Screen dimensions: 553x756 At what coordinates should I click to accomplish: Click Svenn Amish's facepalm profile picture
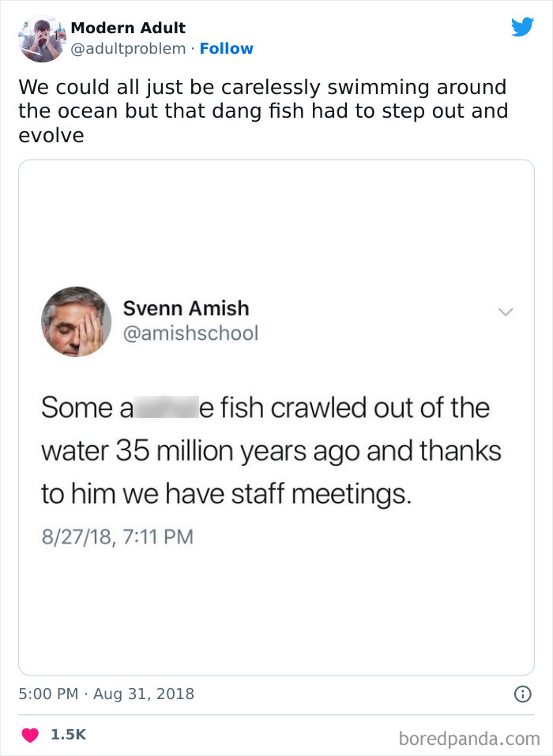click(76, 321)
